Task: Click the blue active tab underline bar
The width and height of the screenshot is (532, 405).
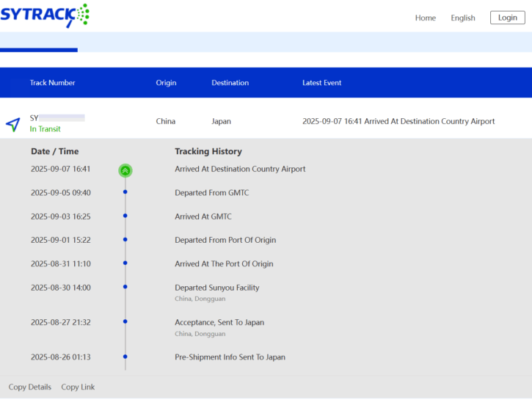Action: [39, 50]
